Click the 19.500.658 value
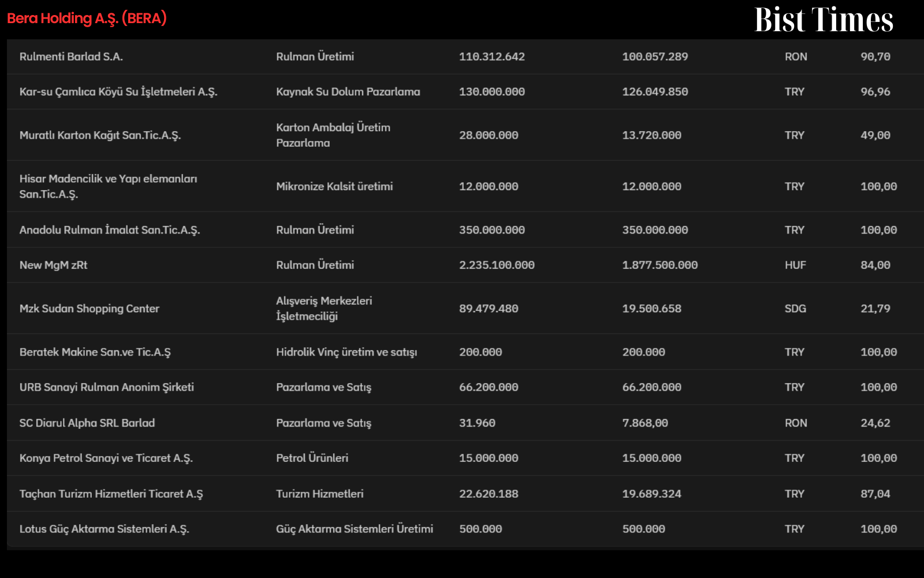Screen dimensions: 924x578 point(651,309)
